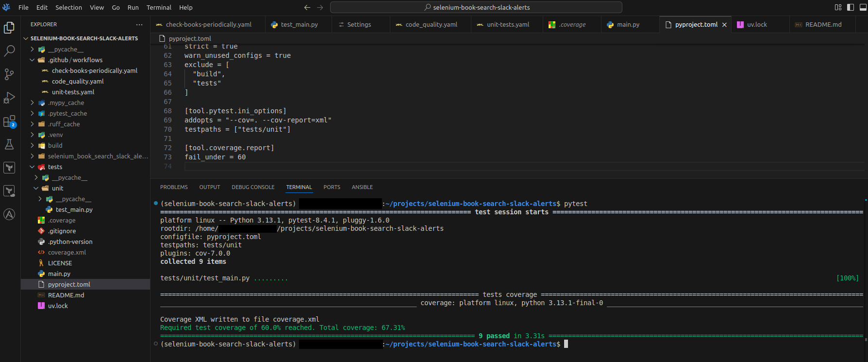Collapse the .github/workflows folder
Viewport: 868px width, 362px height.
pyautogui.click(x=75, y=60)
